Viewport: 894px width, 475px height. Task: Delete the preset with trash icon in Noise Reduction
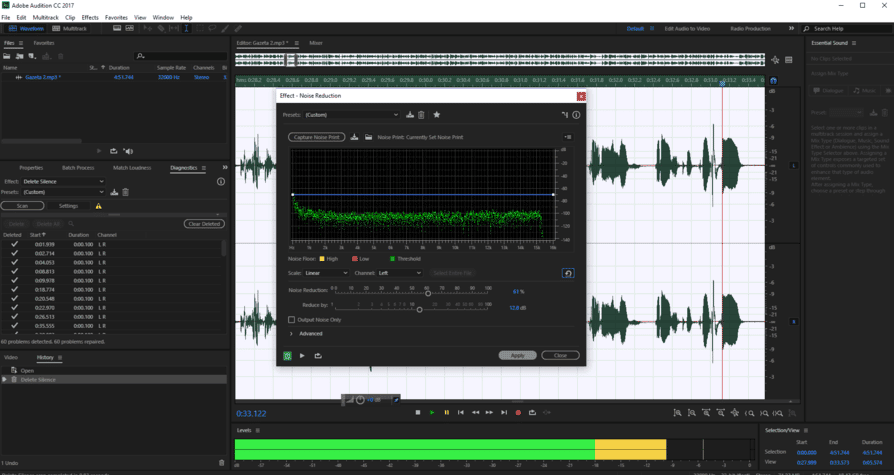(421, 115)
